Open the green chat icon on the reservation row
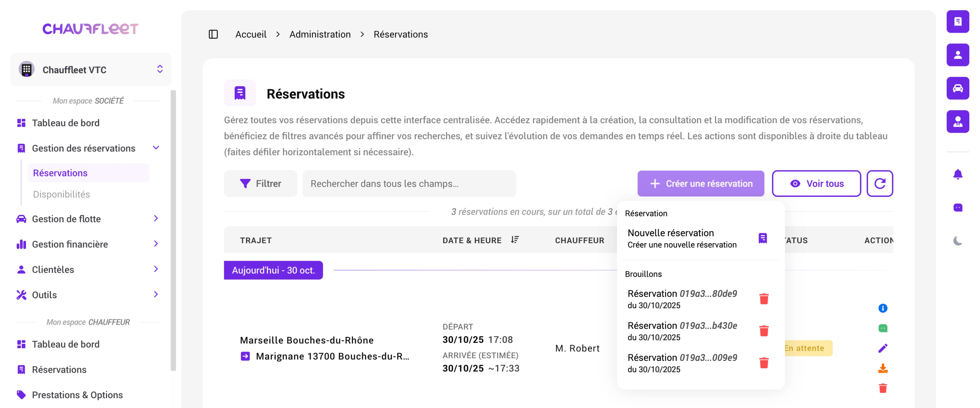The width and height of the screenshot is (980, 408). (883, 328)
